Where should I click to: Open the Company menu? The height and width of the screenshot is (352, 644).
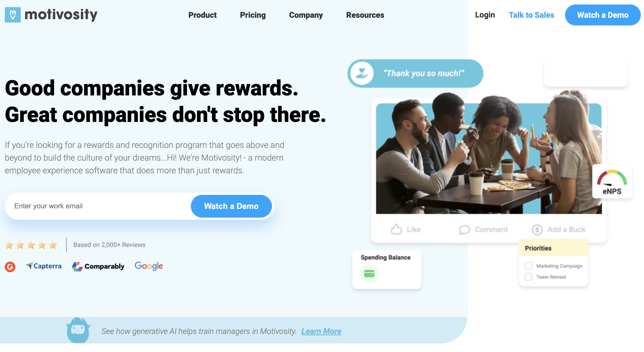[306, 15]
